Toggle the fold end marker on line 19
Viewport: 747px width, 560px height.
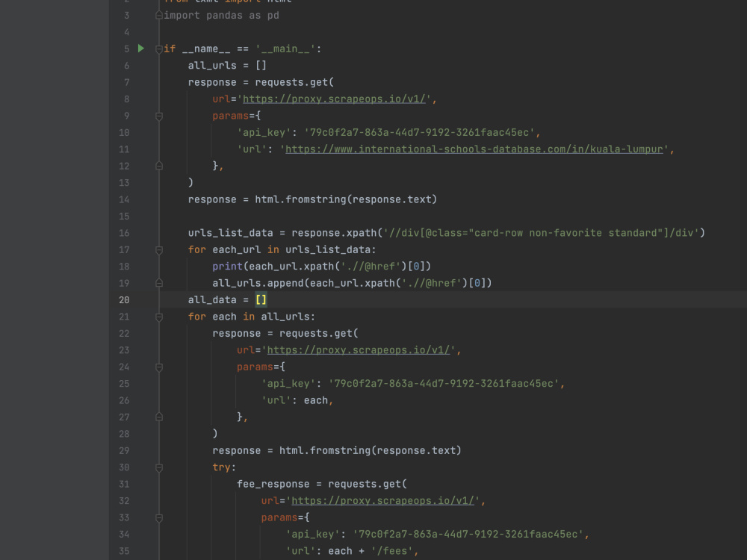(x=159, y=283)
